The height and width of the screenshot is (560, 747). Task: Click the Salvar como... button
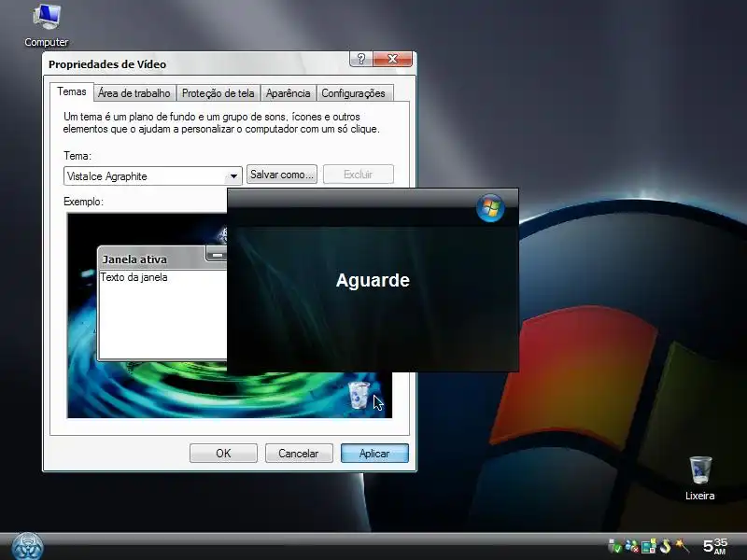282,175
